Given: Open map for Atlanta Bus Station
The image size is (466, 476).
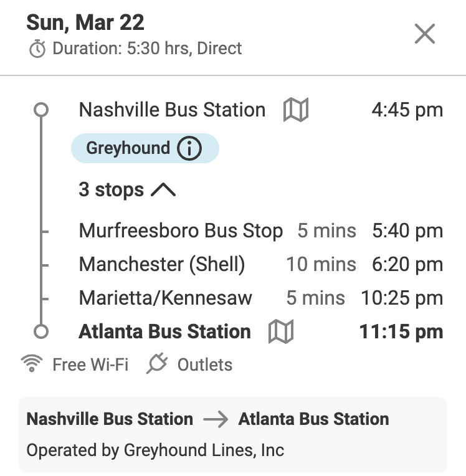Looking at the screenshot, I should (x=280, y=332).
